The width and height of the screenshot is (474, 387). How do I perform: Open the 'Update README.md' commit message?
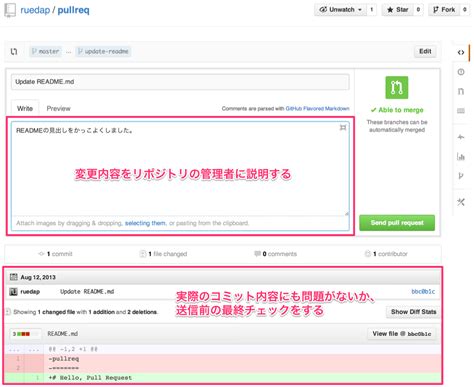pos(87,292)
